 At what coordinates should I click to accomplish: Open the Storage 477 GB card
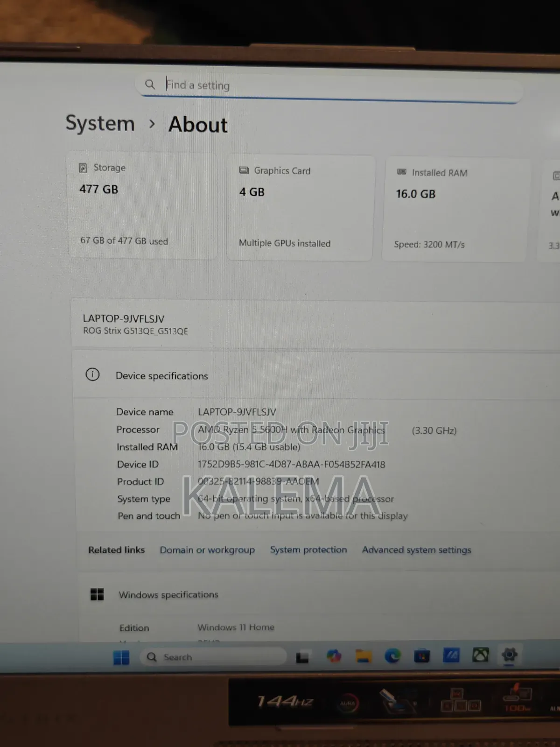click(143, 204)
